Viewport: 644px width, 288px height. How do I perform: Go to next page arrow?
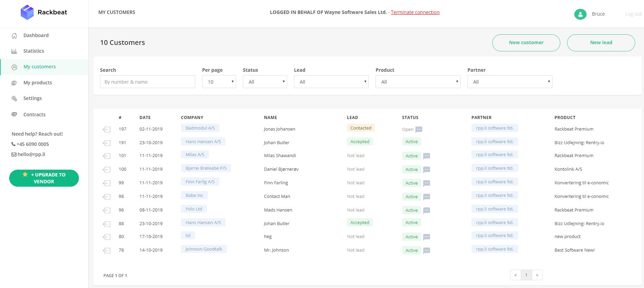(537, 275)
